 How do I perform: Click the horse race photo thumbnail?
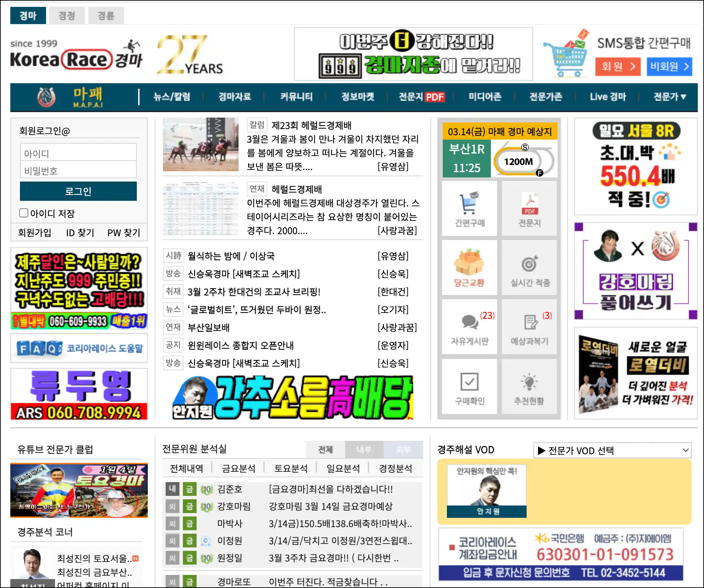tap(201, 144)
